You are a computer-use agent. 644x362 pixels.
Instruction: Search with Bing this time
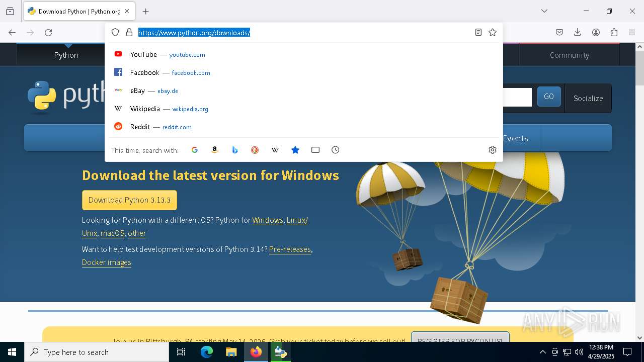235,150
